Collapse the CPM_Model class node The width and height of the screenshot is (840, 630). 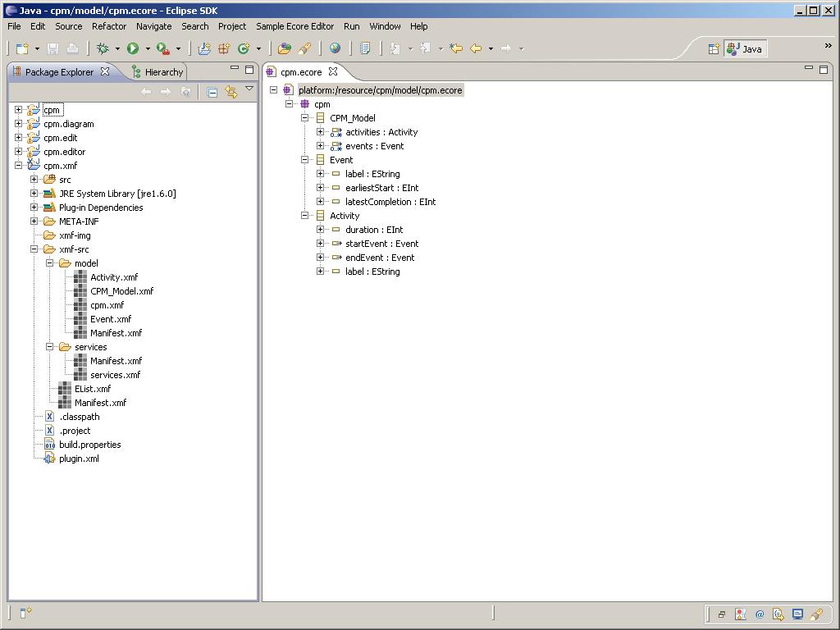(x=304, y=118)
